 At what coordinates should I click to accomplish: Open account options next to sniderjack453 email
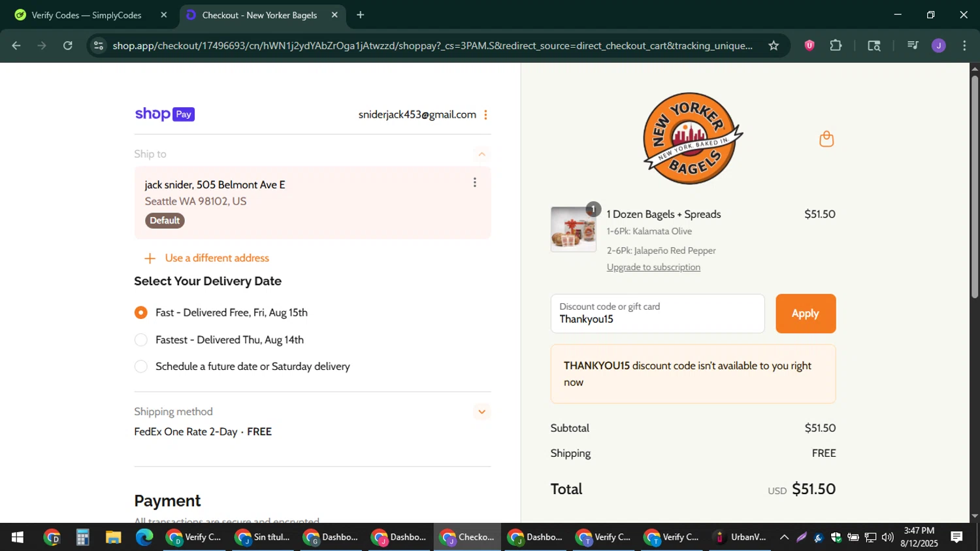click(485, 115)
